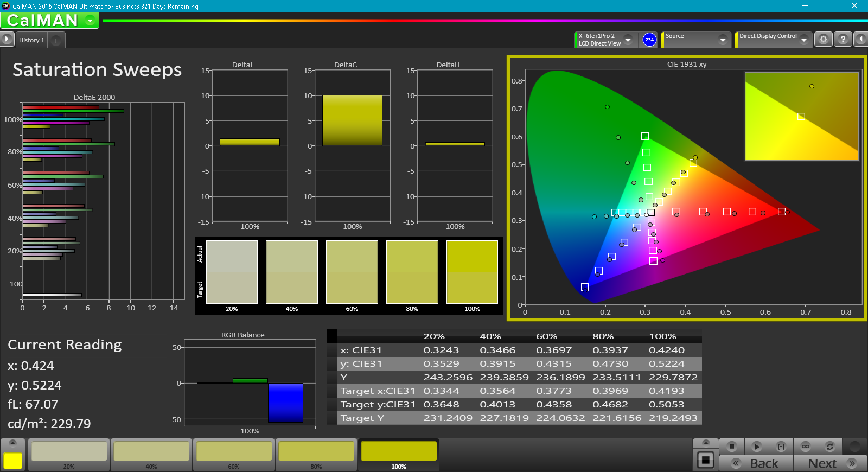The width and height of the screenshot is (868, 472).
Task: Click the 100% yellow target square on CIE diagram
Action: (693, 163)
